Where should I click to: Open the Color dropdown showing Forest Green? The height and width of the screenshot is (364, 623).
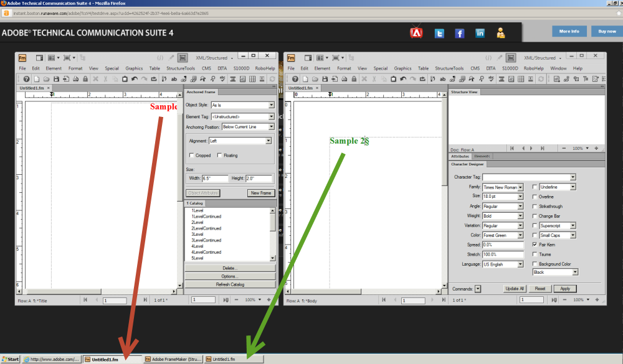(x=520, y=235)
